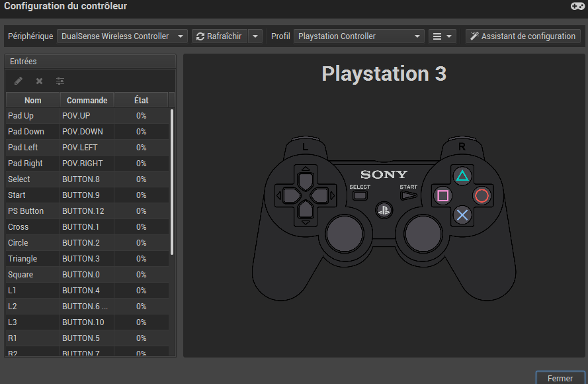The height and width of the screenshot is (384, 588).
Task: Select the Triangle input row
Action: 87,259
